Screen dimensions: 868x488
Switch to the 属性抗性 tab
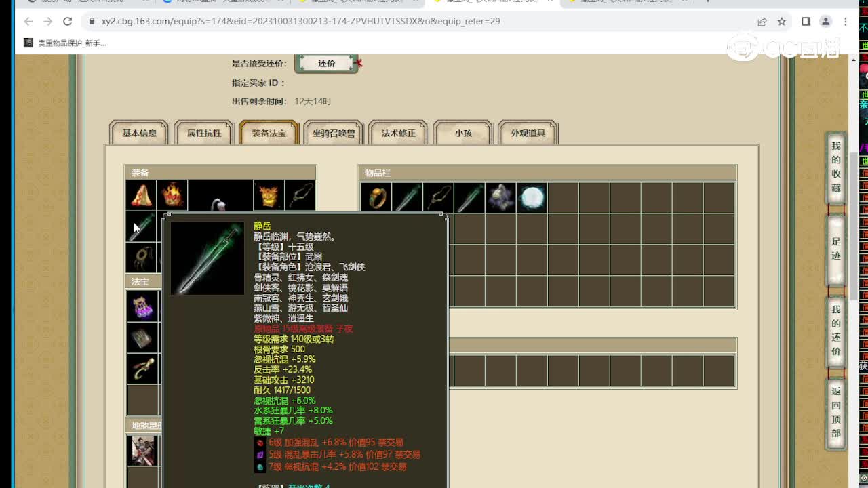pyautogui.click(x=204, y=133)
